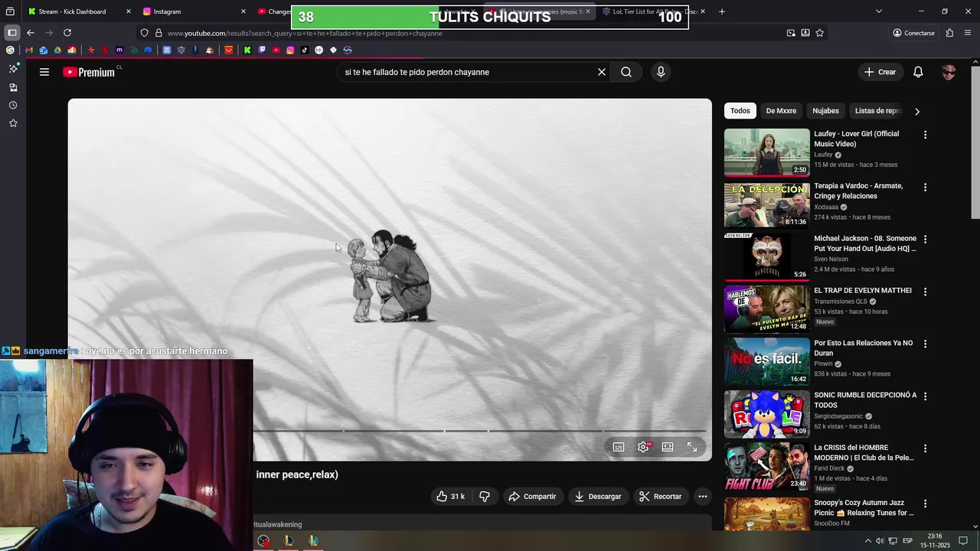The width and height of the screenshot is (980, 551).
Task: Open options for Michael Jackson video
Action: point(925,240)
